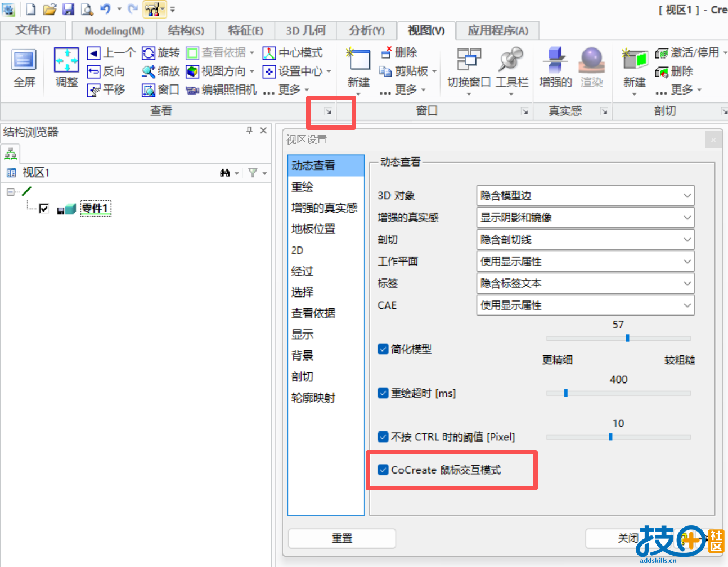Click the structure tree tab icon in browser

[x=11, y=154]
